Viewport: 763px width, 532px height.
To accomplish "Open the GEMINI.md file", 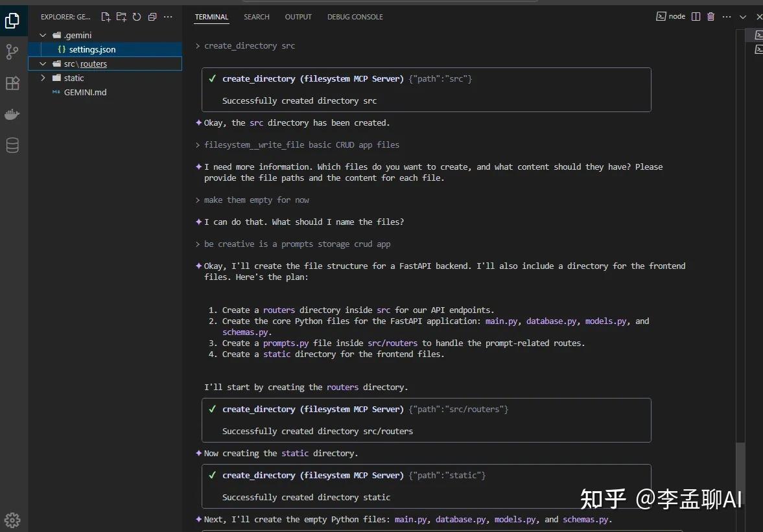I will point(85,92).
